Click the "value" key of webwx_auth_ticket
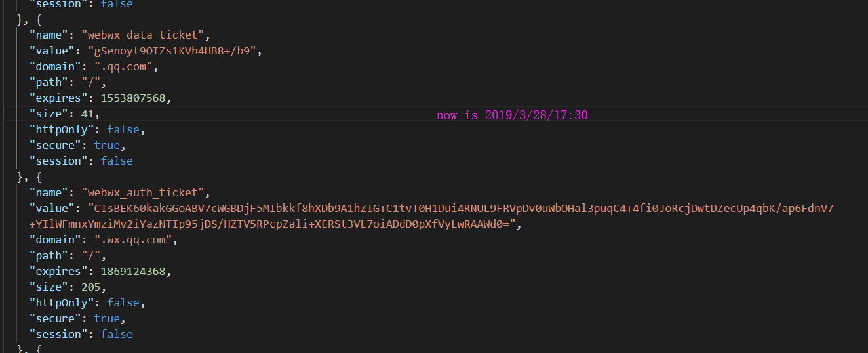This screenshot has height=353, width=868. pos(52,209)
